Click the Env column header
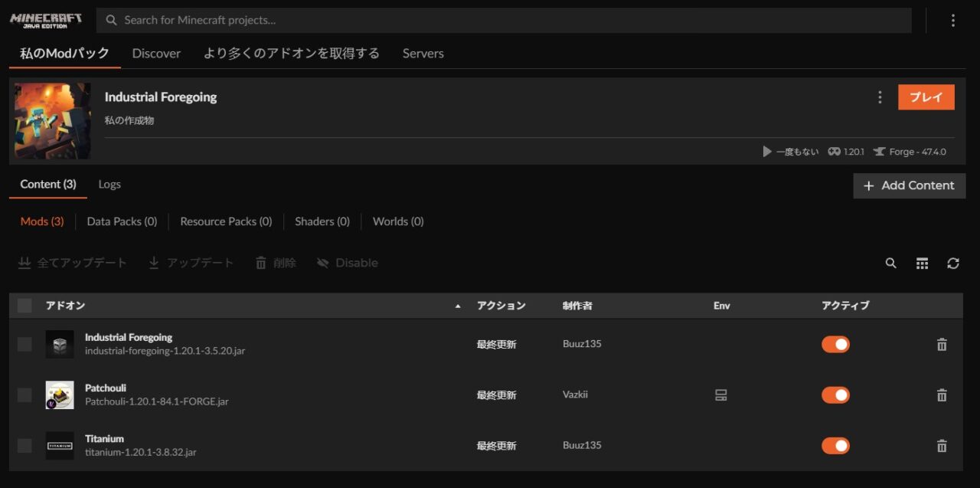This screenshot has width=980, height=488. click(722, 306)
